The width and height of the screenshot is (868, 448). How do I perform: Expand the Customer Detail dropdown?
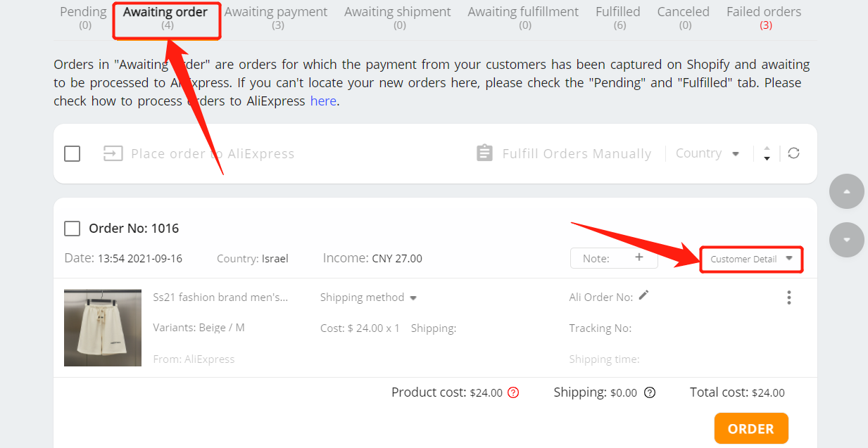[751, 259]
